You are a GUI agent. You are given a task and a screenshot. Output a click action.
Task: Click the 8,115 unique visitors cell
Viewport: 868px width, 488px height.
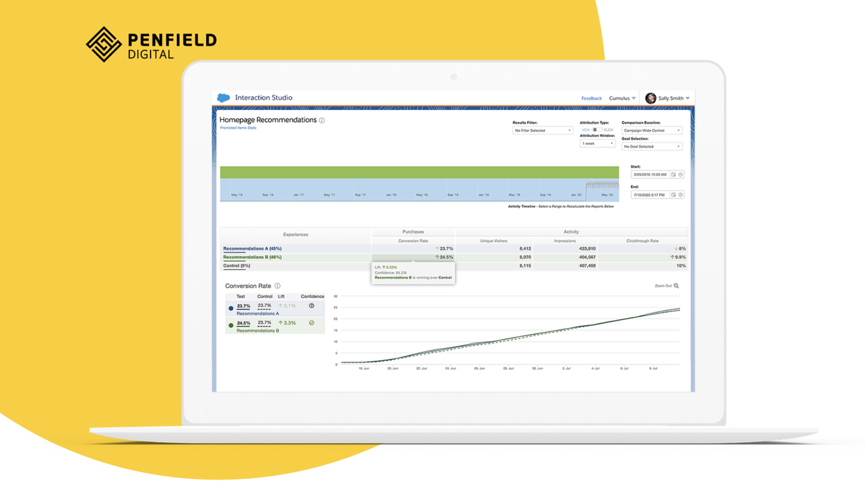[493, 266]
